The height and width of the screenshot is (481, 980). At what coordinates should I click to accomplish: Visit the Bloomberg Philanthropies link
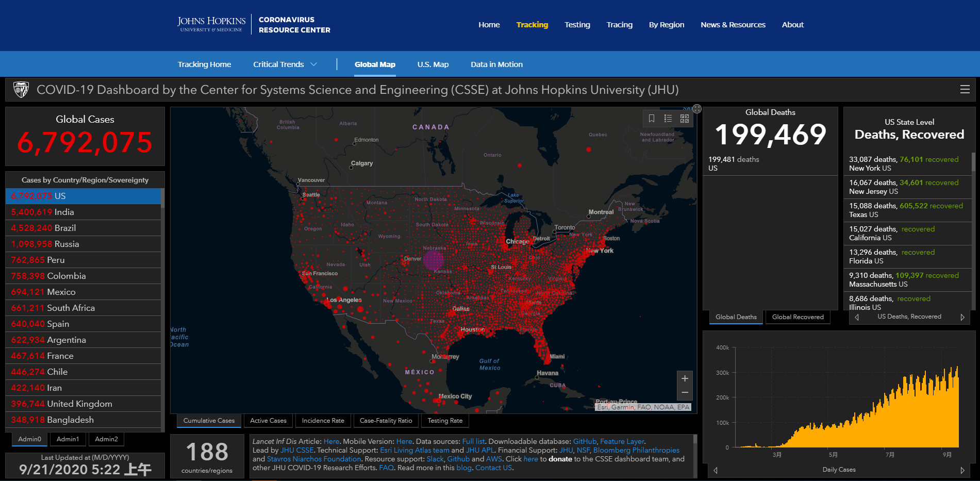click(636, 450)
